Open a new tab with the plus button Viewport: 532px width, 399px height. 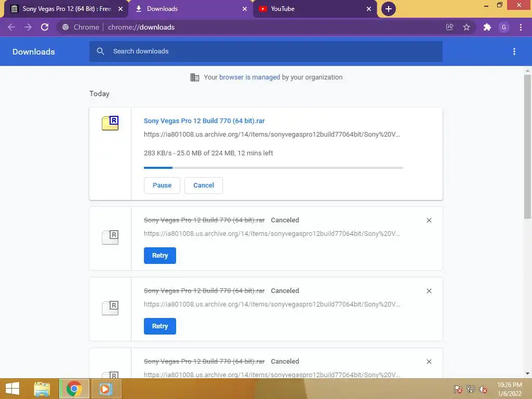click(x=389, y=9)
